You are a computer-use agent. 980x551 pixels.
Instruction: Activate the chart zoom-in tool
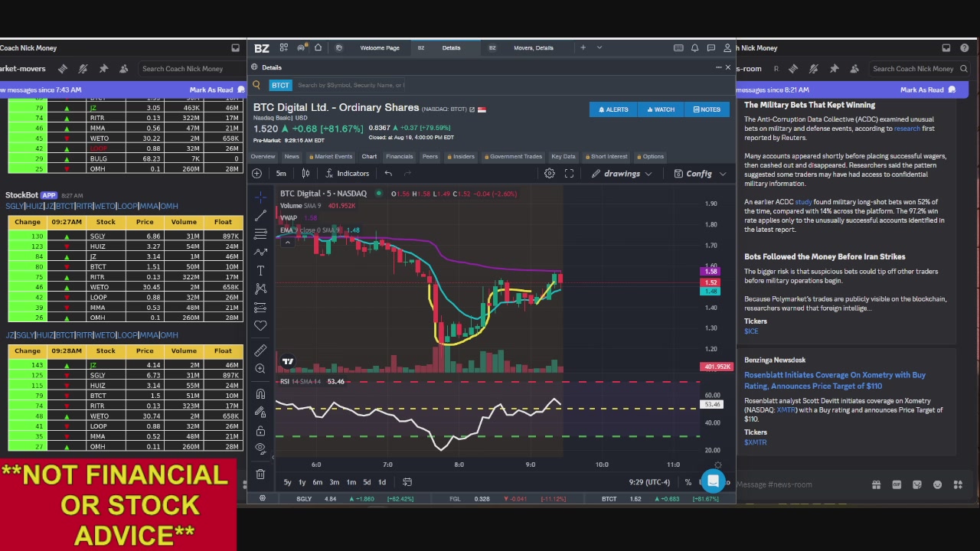click(x=260, y=369)
